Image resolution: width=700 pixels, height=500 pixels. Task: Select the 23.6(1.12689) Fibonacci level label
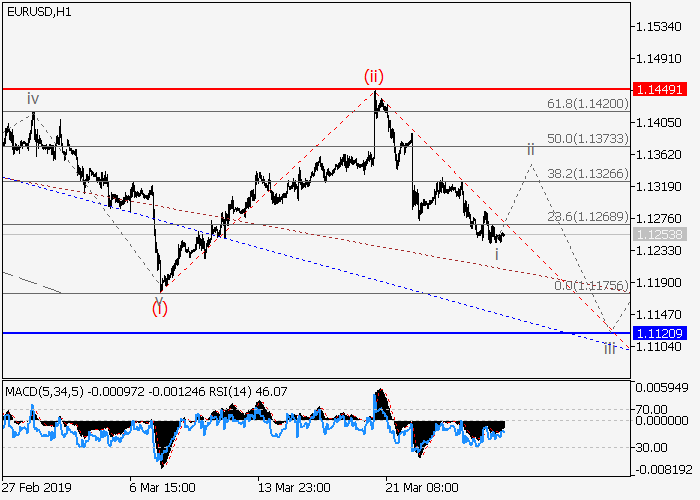(587, 215)
